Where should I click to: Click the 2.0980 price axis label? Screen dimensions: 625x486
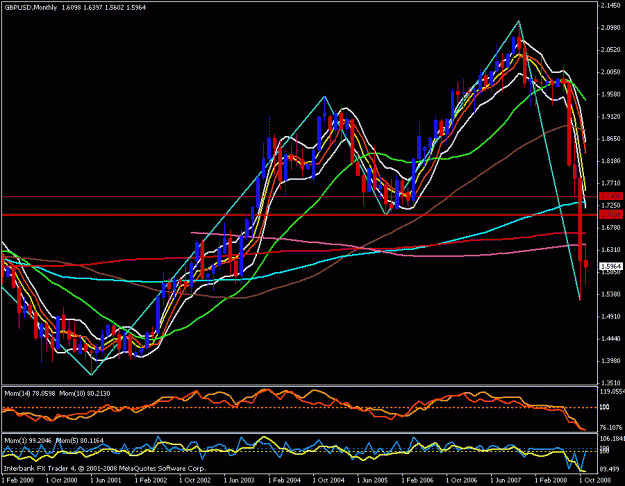coord(611,28)
